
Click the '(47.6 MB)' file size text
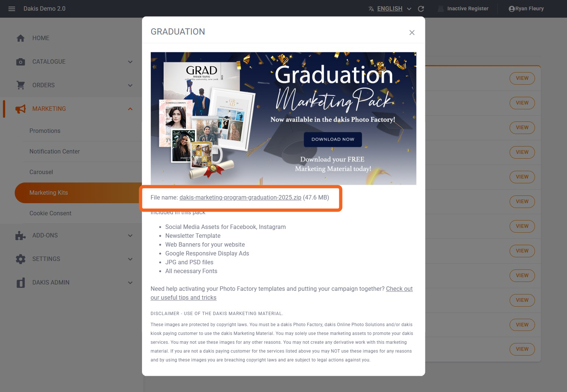(x=316, y=197)
